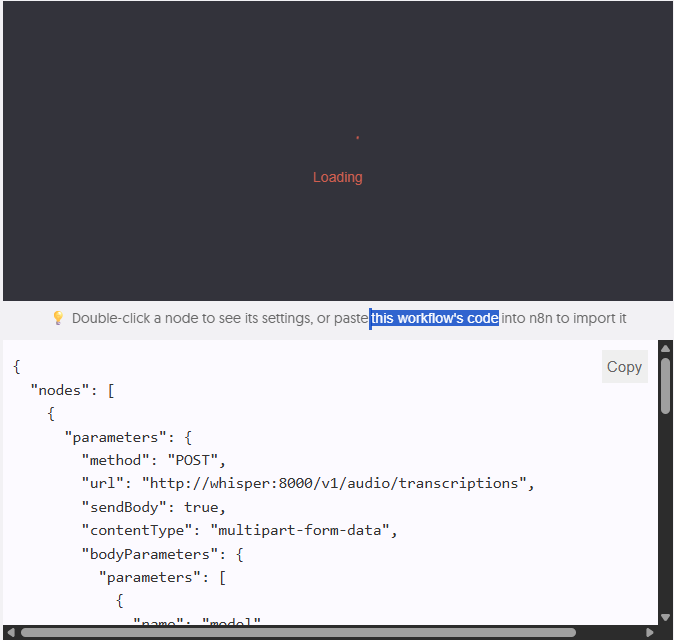Click the vertical scrollbar up arrow
The image size is (674, 640).
point(665,348)
